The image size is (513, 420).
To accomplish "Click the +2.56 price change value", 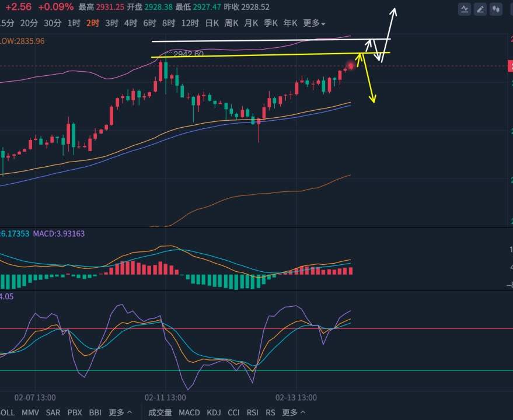I will pyautogui.click(x=19, y=7).
